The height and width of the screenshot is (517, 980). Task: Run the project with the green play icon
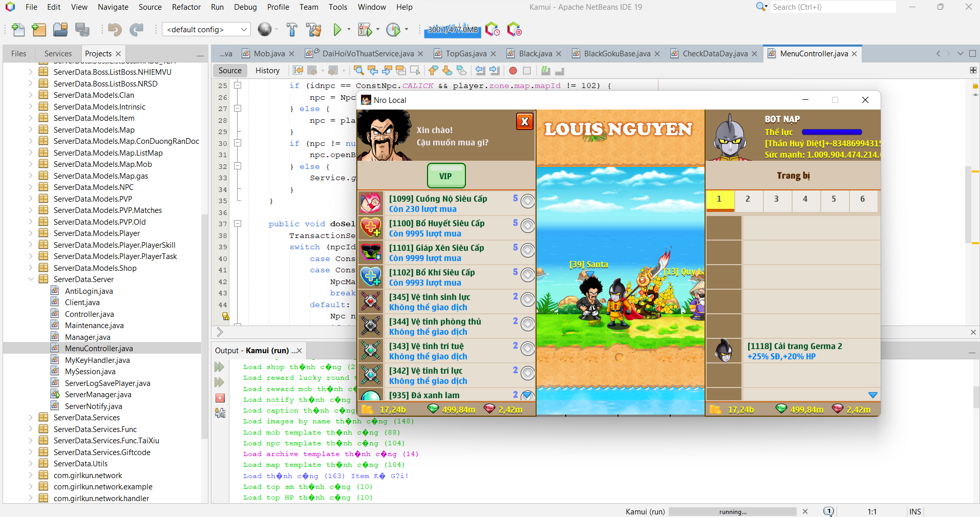[x=337, y=30]
